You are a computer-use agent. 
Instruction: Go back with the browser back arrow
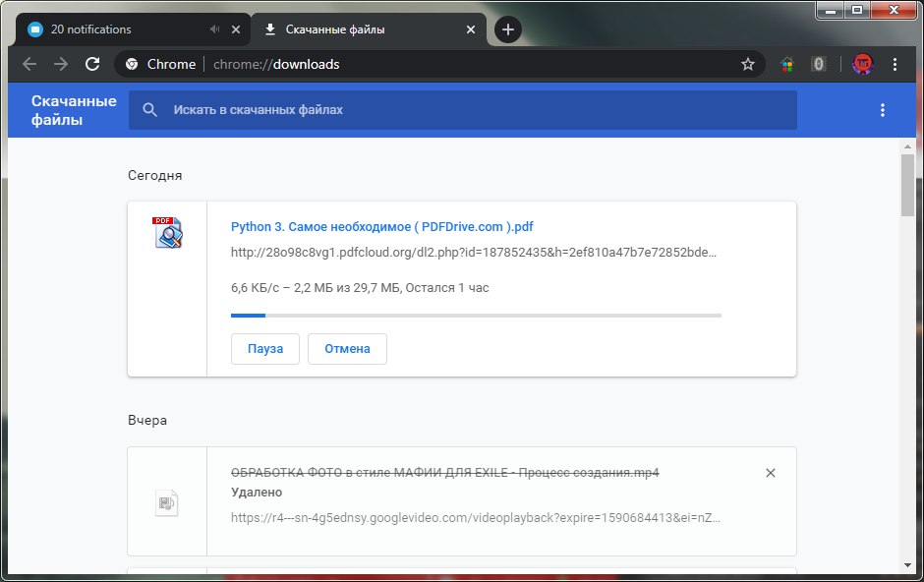(x=29, y=64)
